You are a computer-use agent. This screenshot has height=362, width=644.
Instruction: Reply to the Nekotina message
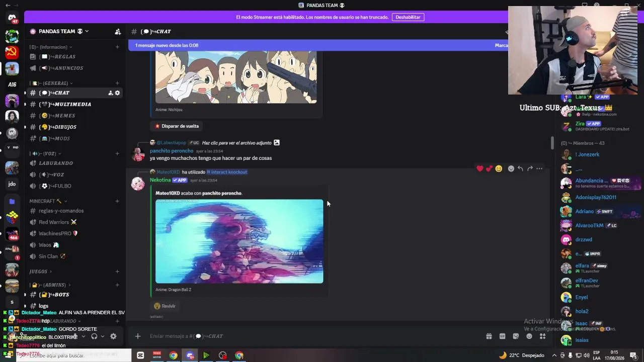520,168
